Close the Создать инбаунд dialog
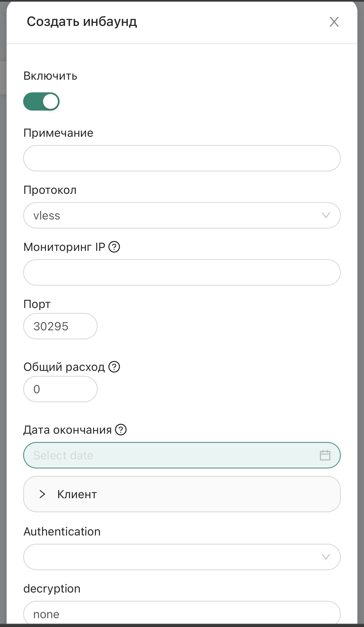Viewport: 364px width, 627px height. pos(334,22)
